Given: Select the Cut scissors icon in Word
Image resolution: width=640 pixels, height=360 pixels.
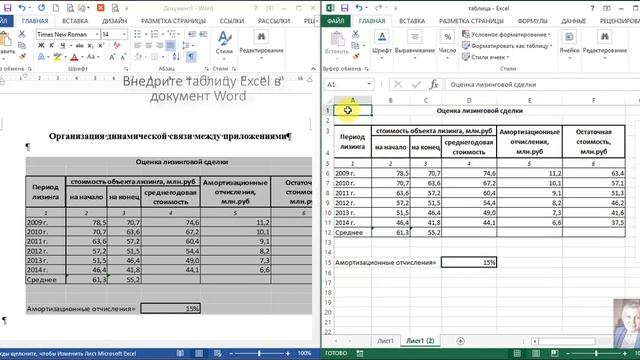Looking at the screenshot, I should tap(22, 34).
